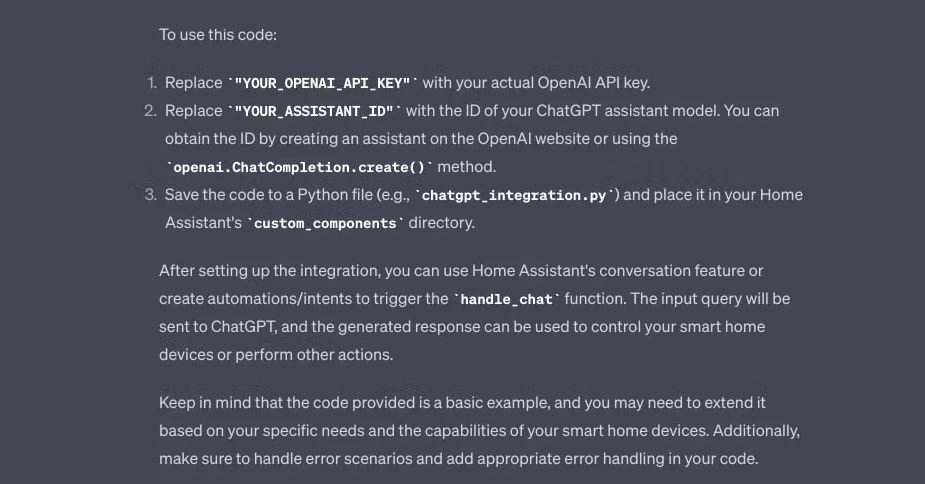Click the openai.ChatCompletion.create() code text
The width and height of the screenshot is (925, 484).
click(x=299, y=167)
